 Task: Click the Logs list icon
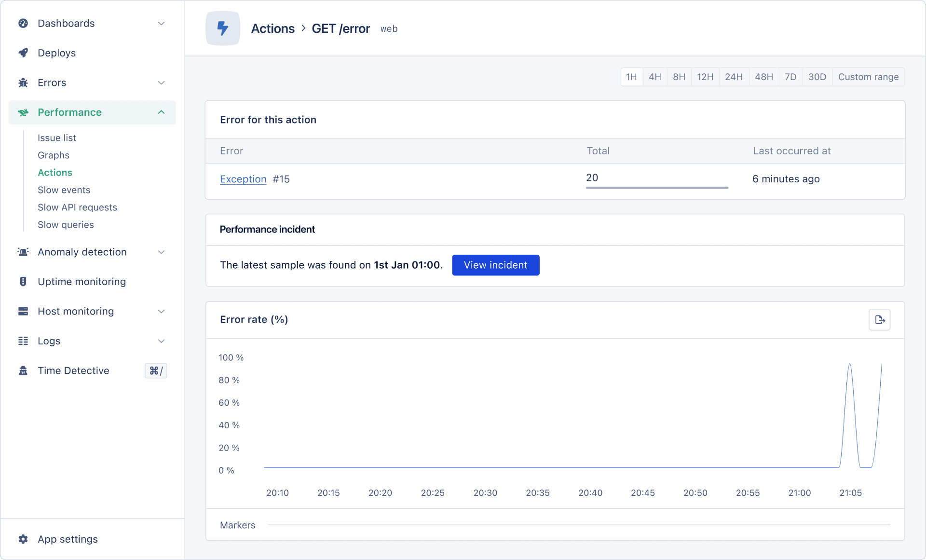pos(23,341)
